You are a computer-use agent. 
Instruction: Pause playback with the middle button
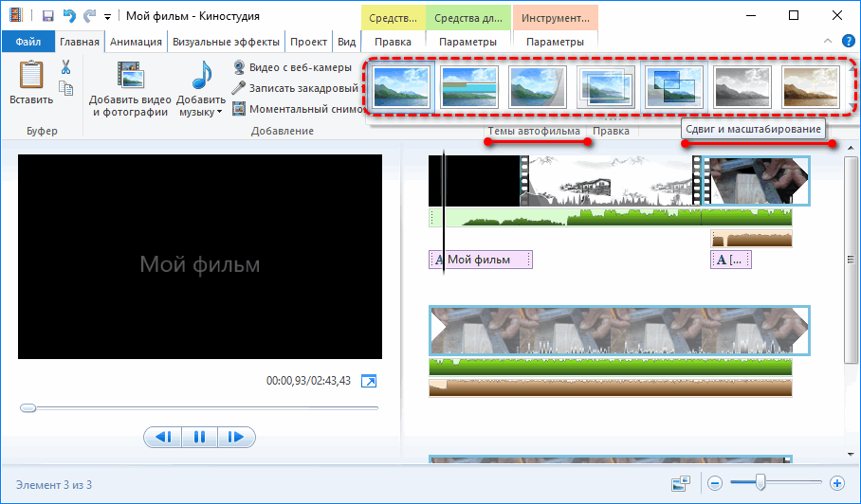[x=199, y=437]
